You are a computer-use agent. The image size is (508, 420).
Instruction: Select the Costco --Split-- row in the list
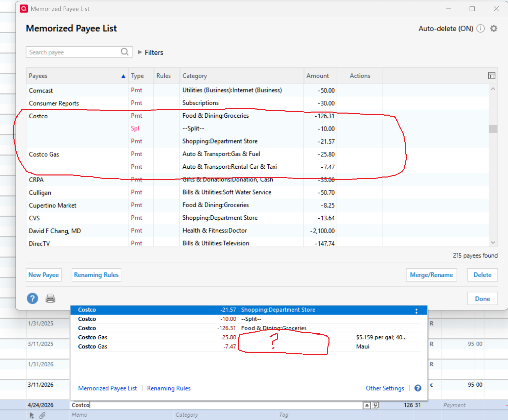pos(257,129)
